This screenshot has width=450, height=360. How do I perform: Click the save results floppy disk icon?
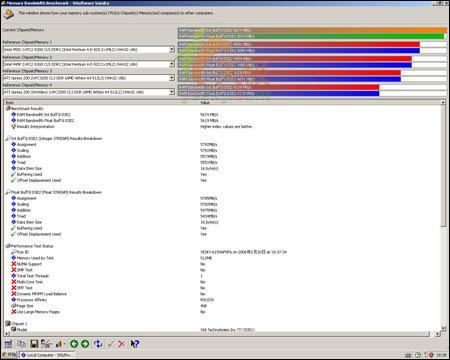tap(34, 344)
